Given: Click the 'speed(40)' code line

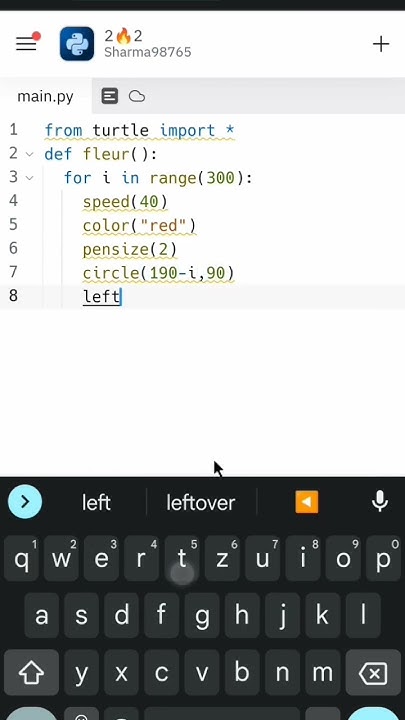Looking at the screenshot, I should 125,202.
